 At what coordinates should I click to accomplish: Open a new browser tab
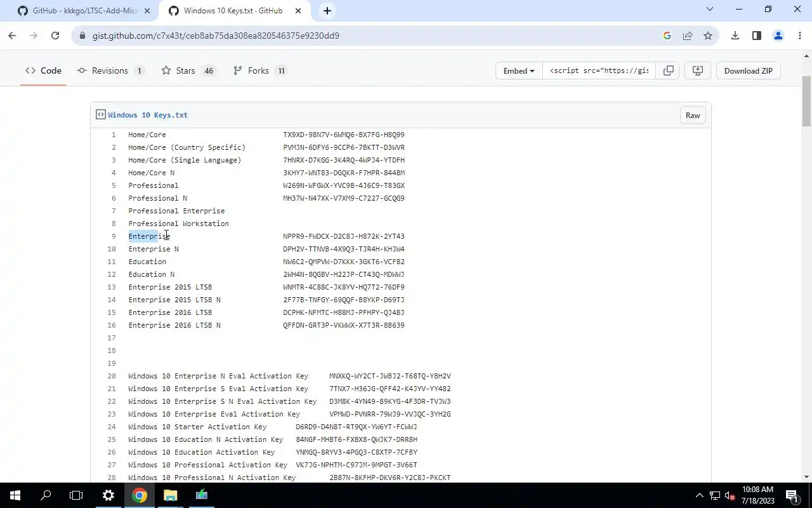tap(327, 11)
